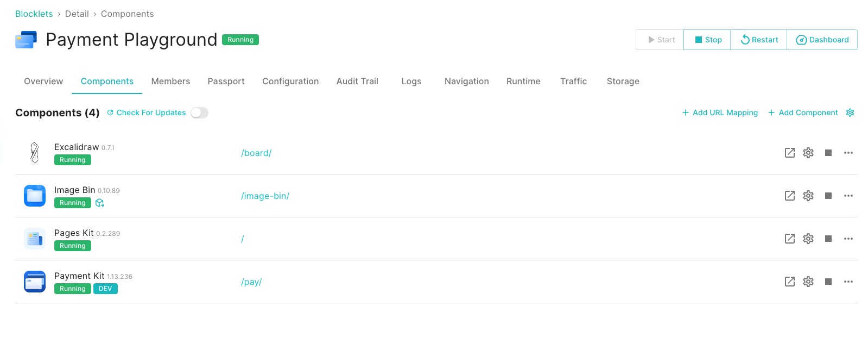Viewport: 868px width, 349px height.
Task: Switch to the Overview tab
Action: coord(43,81)
